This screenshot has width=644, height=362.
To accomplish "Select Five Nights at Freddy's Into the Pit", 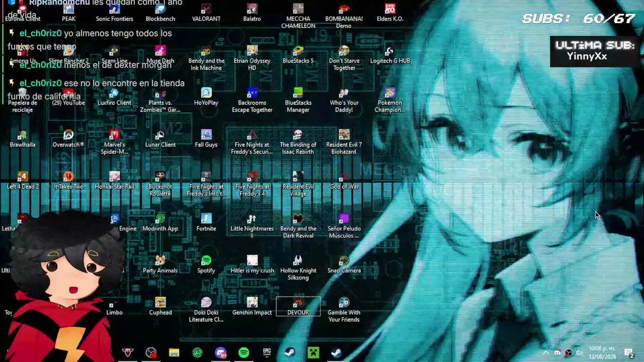I will 206,184.
